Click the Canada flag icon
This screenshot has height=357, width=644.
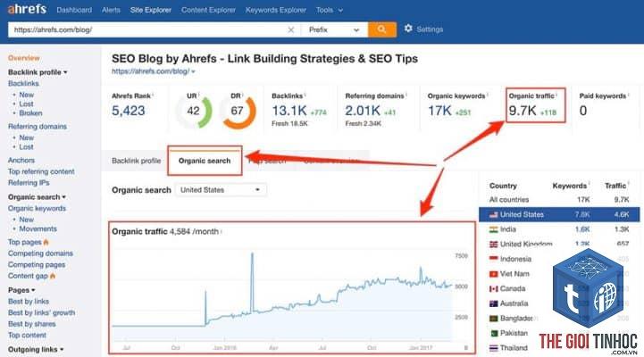pyautogui.click(x=493, y=289)
